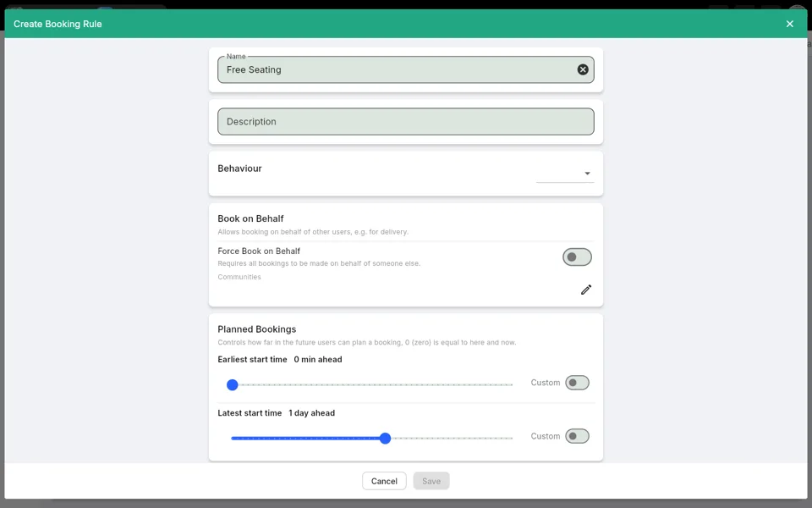This screenshot has width=812, height=508.
Task: Enable Custom for Earliest start time
Action: click(577, 383)
